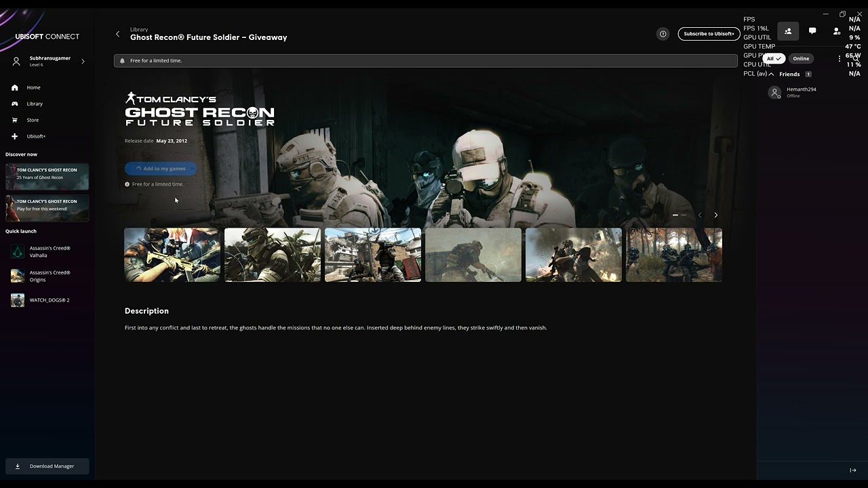The width and height of the screenshot is (868, 488).
Task: Click the Download Manager arrow icon
Action: 18,466
